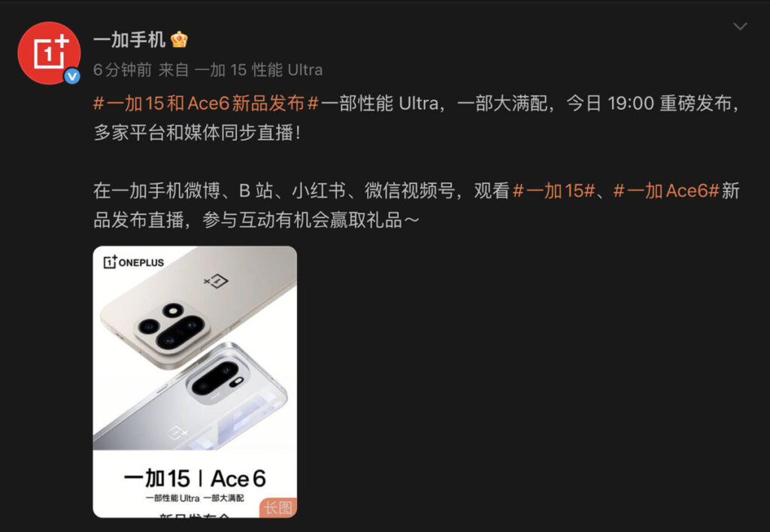
Task: Click the 一部性能 Ultra 一部大满配 poster subtitle
Action: coord(195,498)
